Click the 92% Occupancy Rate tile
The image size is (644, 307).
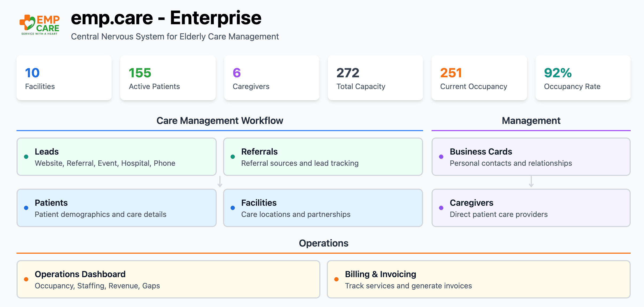pos(583,78)
